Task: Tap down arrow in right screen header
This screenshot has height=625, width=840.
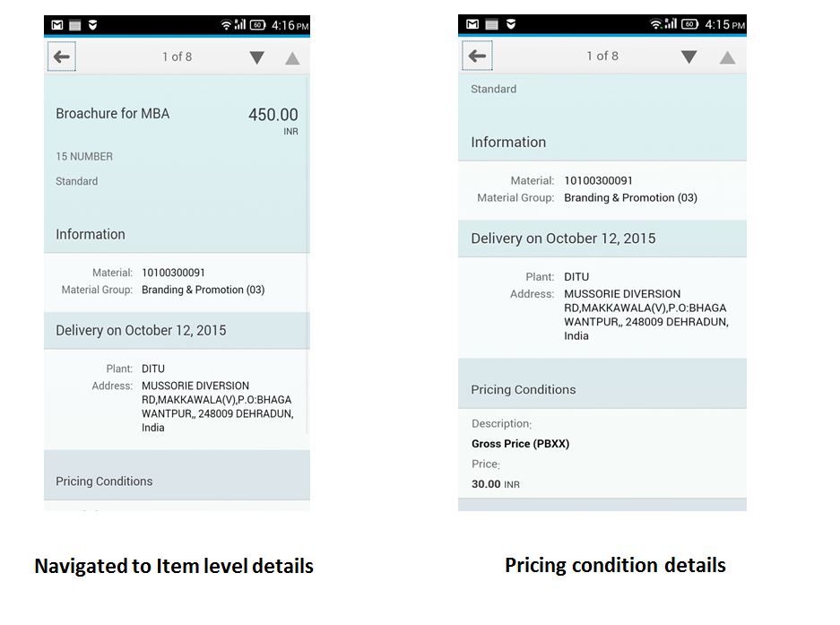Action: [688, 56]
